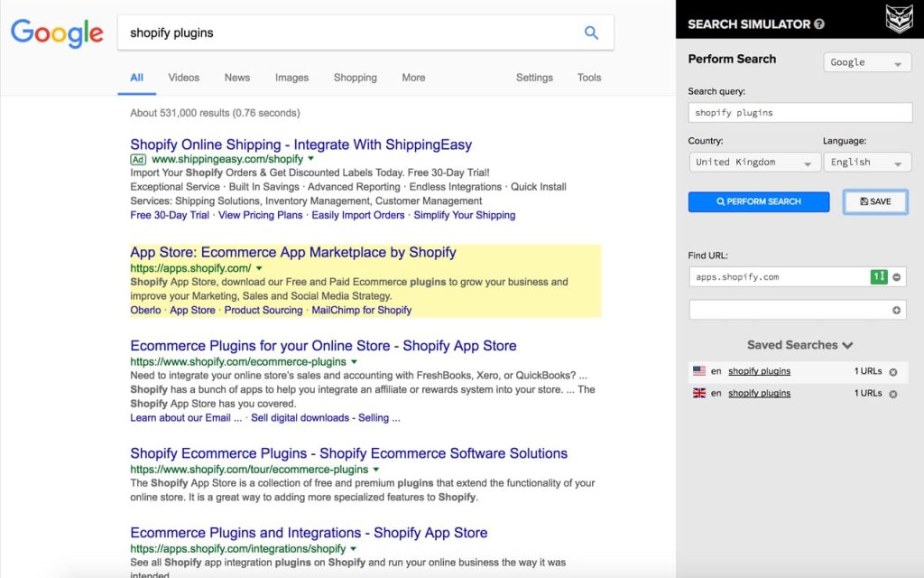Click the green rank badge for apps.shopify.com

pos(879,277)
